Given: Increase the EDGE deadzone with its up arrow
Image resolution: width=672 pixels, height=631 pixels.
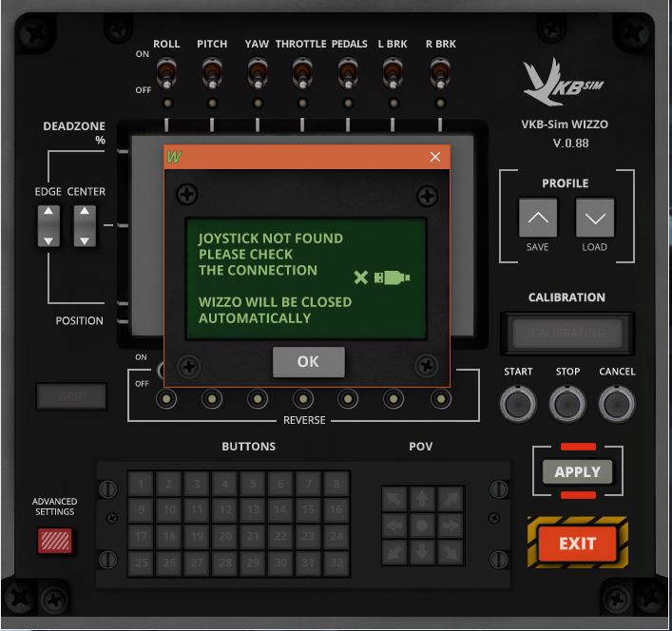Looking at the screenshot, I should pos(48,211).
